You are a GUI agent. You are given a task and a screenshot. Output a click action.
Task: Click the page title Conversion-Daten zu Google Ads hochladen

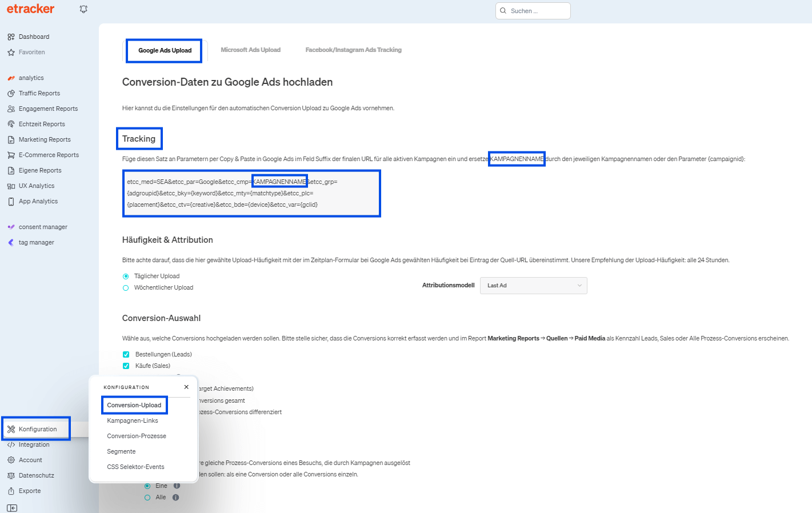coord(227,82)
